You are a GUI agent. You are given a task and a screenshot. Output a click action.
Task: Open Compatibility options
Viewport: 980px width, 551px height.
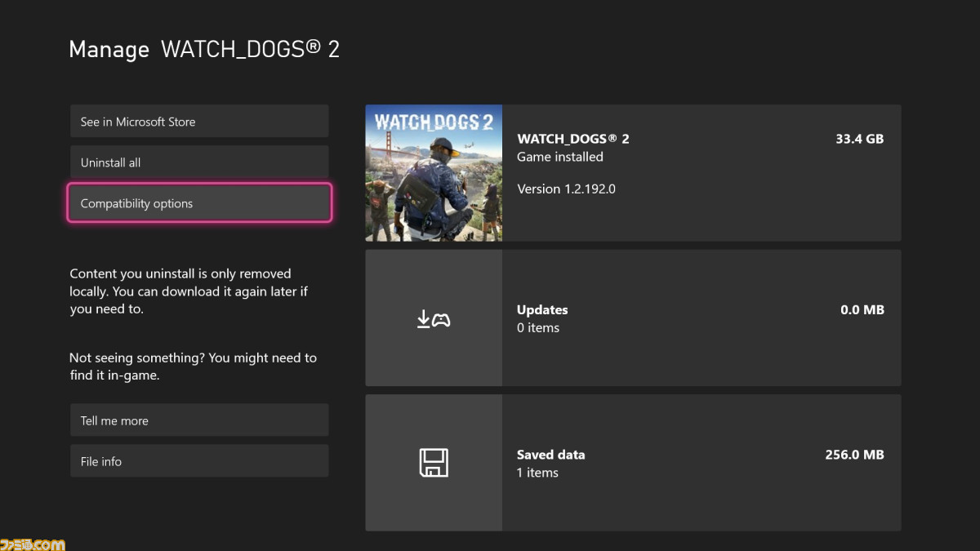[199, 202]
